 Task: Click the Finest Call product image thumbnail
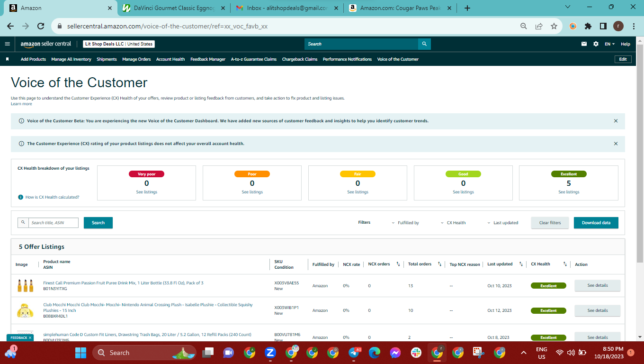tap(25, 285)
